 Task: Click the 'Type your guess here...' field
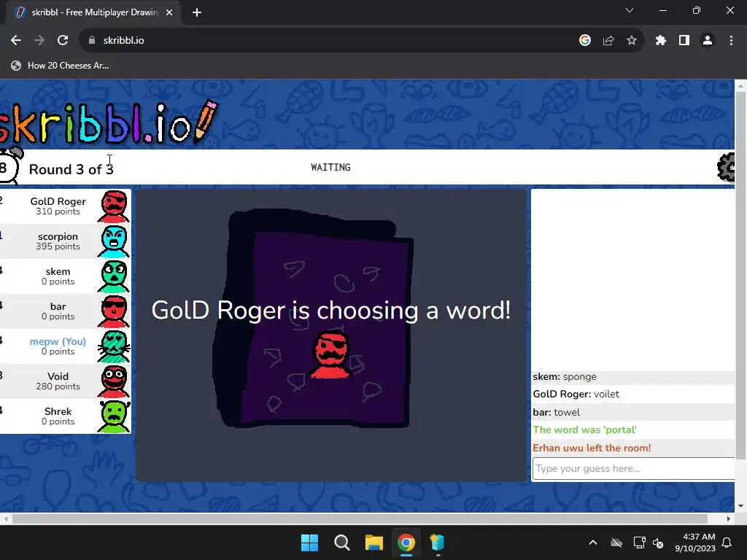click(634, 469)
